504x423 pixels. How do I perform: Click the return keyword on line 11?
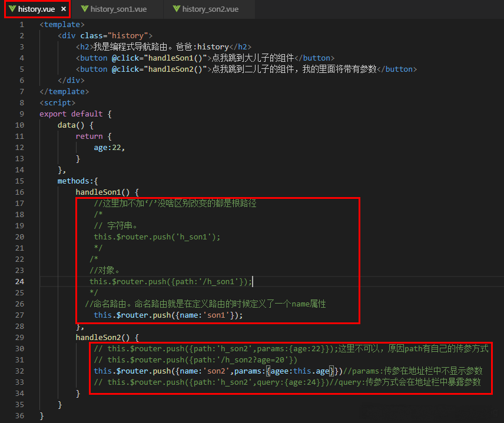(89, 136)
